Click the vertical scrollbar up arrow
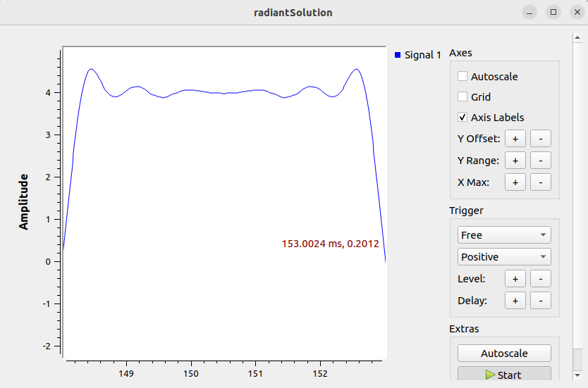The image size is (588, 388). click(x=577, y=37)
